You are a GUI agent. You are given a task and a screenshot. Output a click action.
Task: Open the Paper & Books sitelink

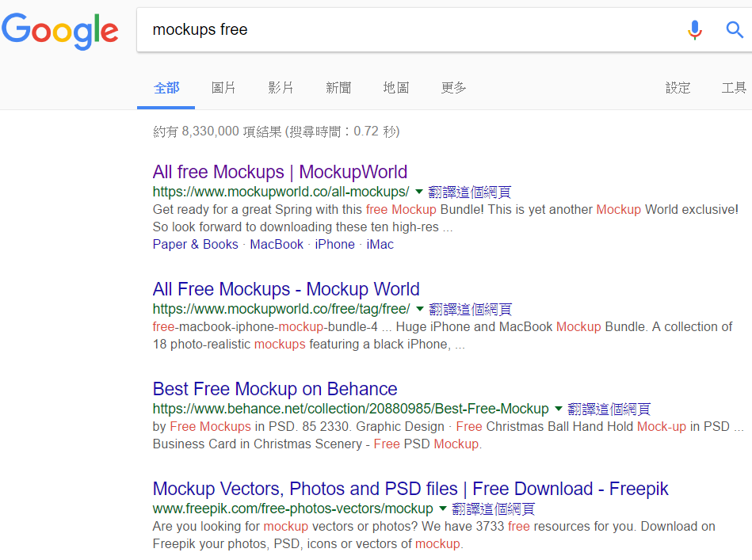point(195,244)
